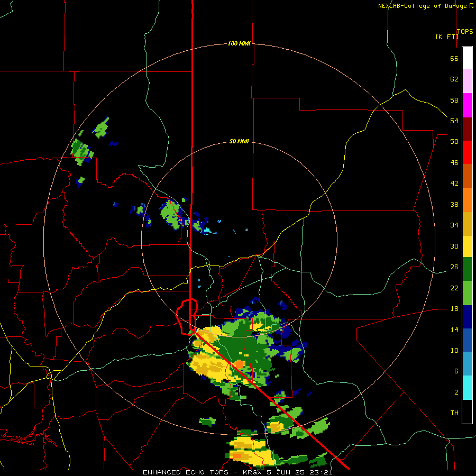Click the orange echo core in large storm
Viewport: 476px width, 476px height.
click(x=240, y=364)
